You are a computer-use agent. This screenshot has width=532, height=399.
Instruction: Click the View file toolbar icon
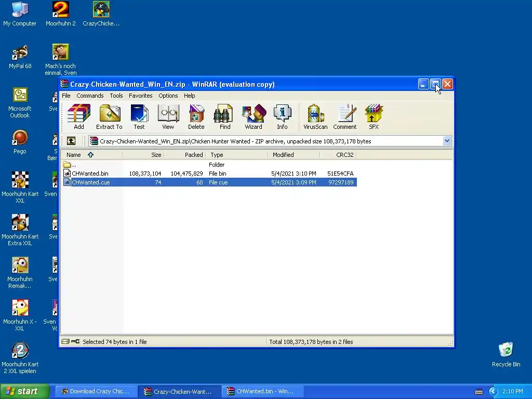168,117
